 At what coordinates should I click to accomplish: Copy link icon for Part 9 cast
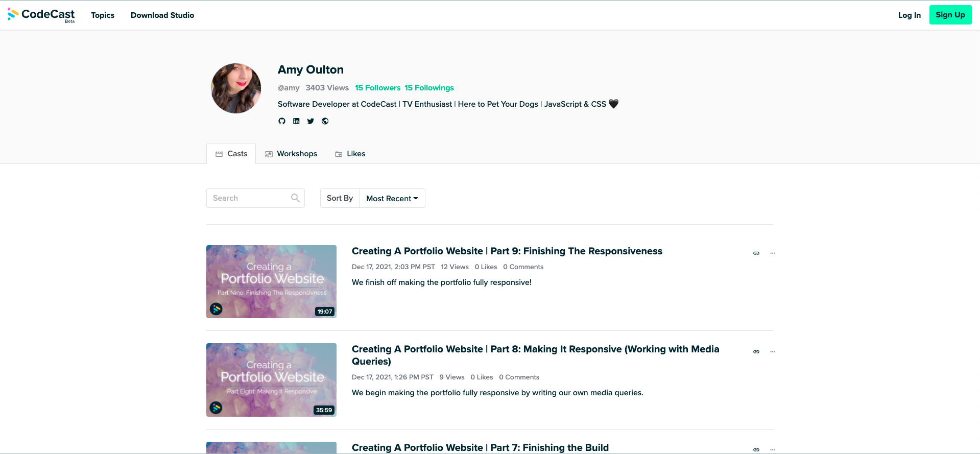click(756, 253)
